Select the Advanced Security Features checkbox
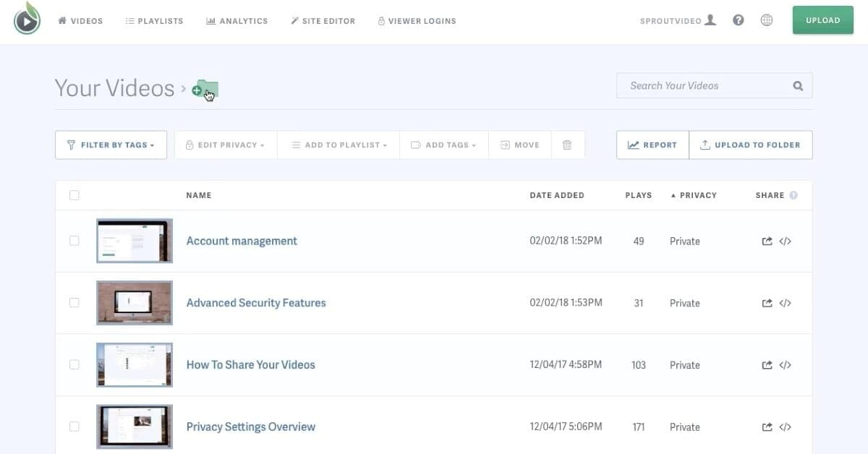The width and height of the screenshot is (868, 454). [75, 303]
